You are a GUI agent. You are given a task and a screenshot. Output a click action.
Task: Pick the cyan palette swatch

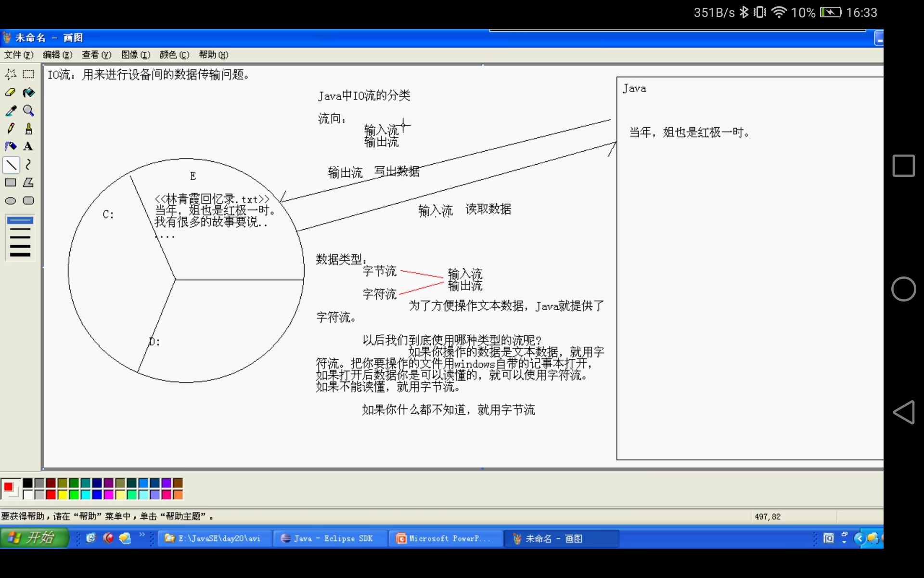click(86, 495)
